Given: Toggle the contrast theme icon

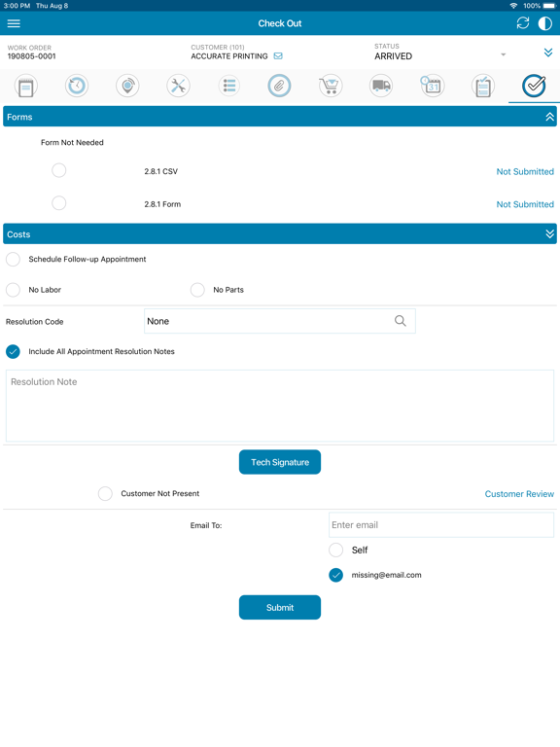Looking at the screenshot, I should [545, 23].
